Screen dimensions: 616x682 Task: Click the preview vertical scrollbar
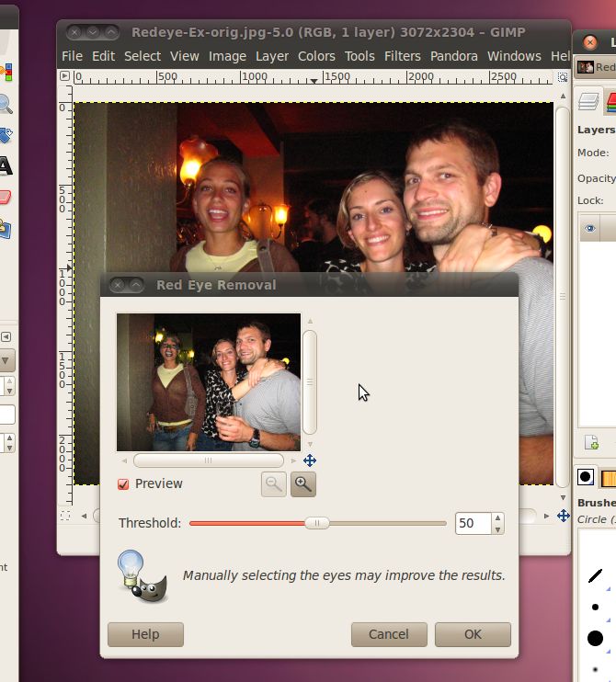[x=310, y=382]
